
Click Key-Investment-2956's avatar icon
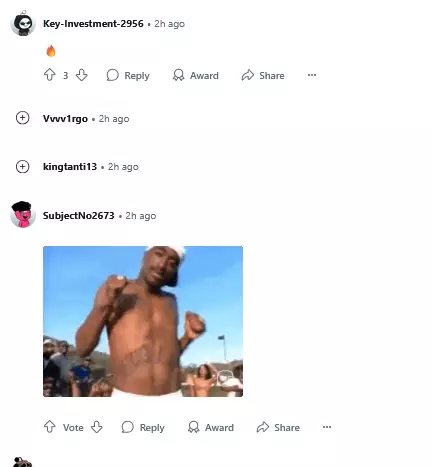(23, 24)
